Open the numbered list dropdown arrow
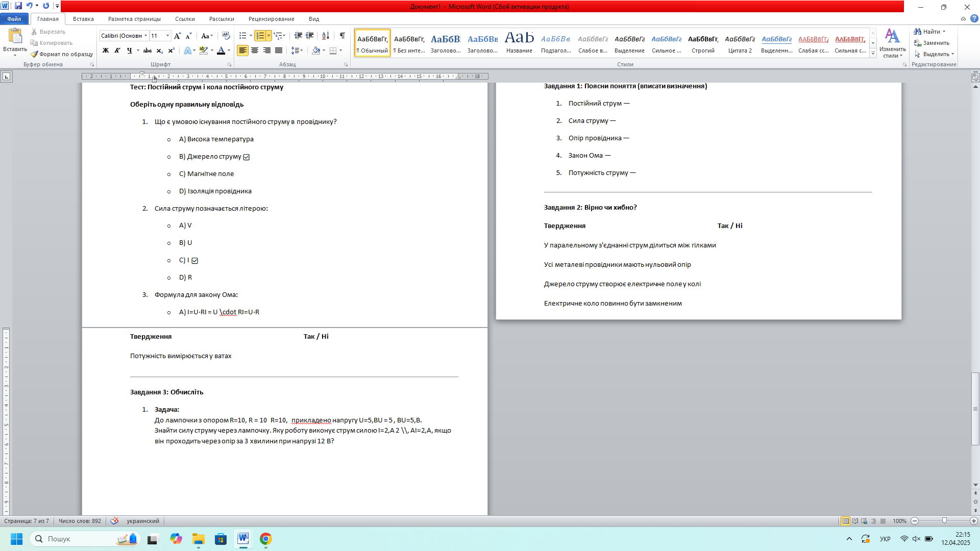Image resolution: width=980 pixels, height=551 pixels. 268,36
